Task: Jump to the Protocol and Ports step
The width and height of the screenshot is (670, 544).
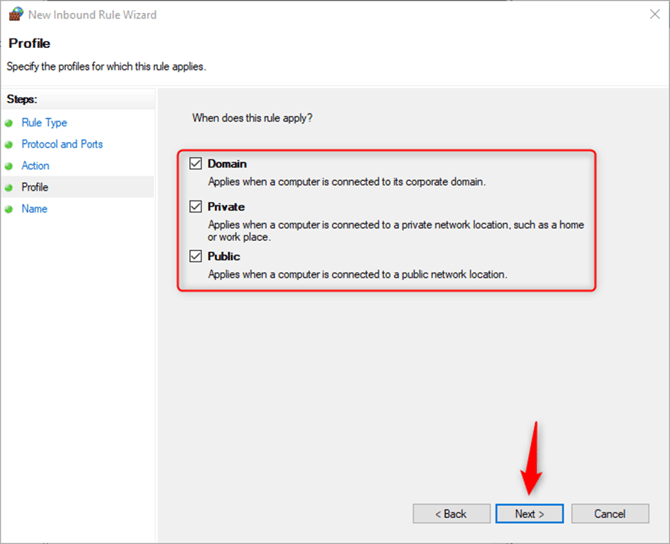Action: coord(62,144)
